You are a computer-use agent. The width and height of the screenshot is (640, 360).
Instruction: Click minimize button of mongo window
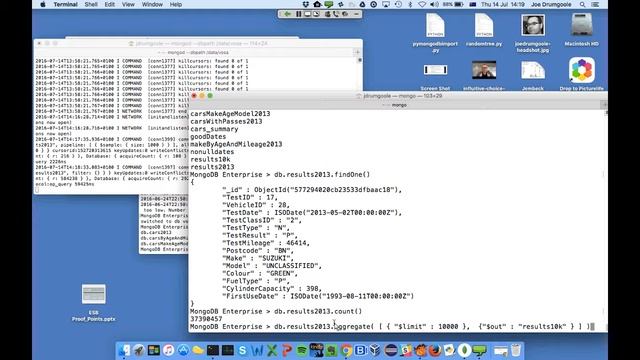[202, 96]
